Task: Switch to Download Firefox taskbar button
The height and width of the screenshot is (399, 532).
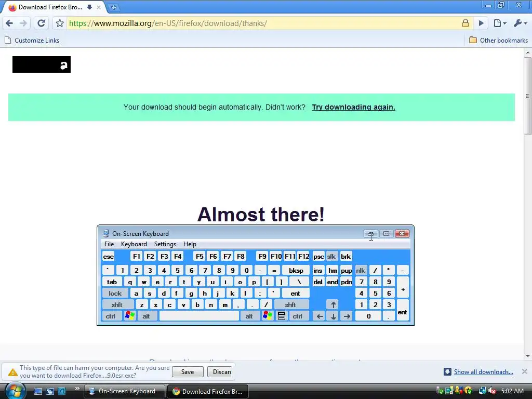Action: click(x=208, y=391)
